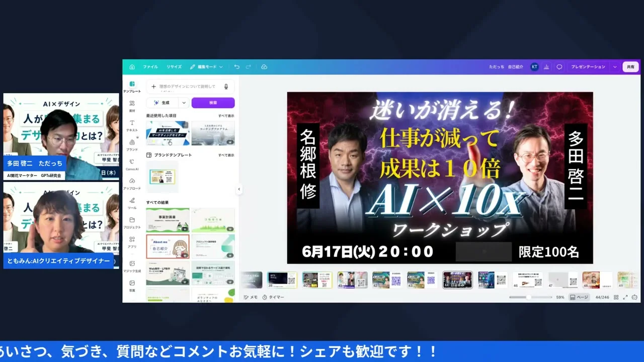Select page 46 thumbnail in filmstrip

(x=528, y=280)
